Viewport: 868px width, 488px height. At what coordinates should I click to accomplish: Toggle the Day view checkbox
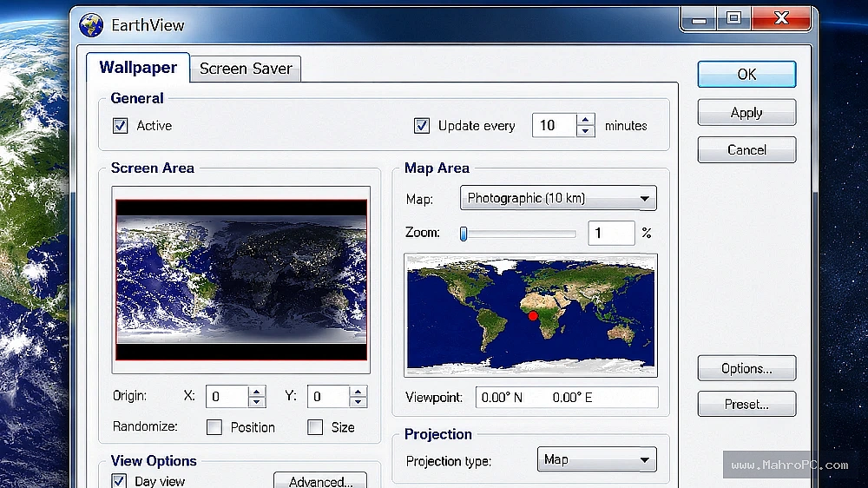(x=119, y=481)
